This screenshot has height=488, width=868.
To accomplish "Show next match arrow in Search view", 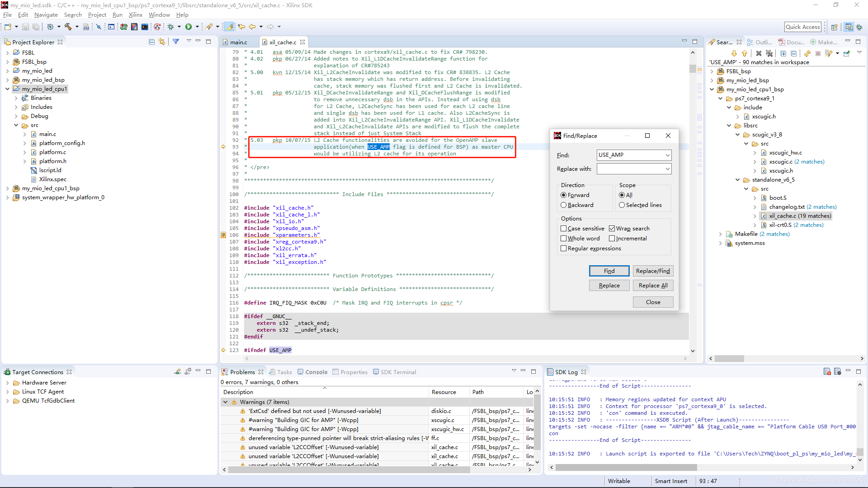I will [734, 53].
